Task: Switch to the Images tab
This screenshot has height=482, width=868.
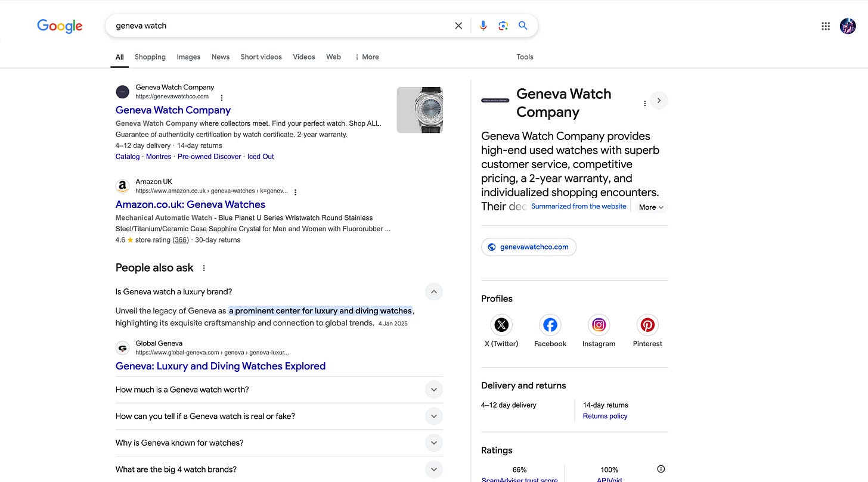Action: 188,57
